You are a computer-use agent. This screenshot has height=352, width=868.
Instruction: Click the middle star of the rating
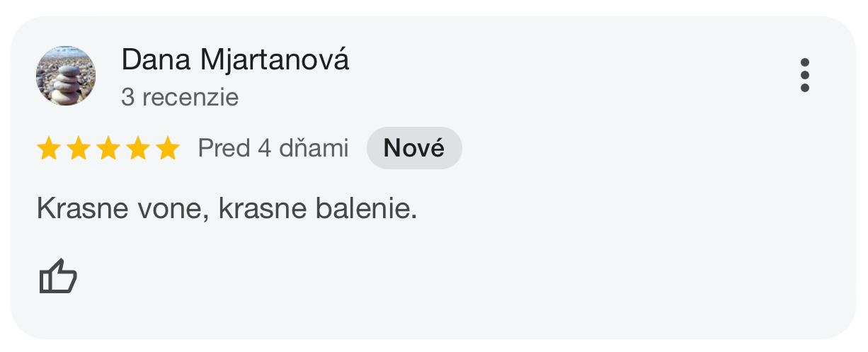108,149
